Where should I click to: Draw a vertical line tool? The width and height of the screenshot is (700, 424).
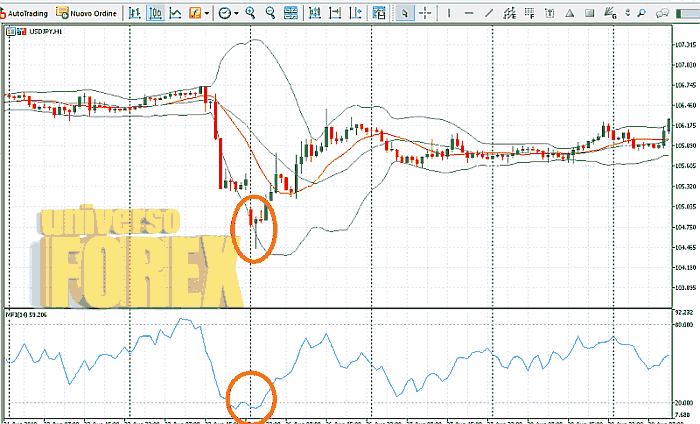pyautogui.click(x=450, y=13)
